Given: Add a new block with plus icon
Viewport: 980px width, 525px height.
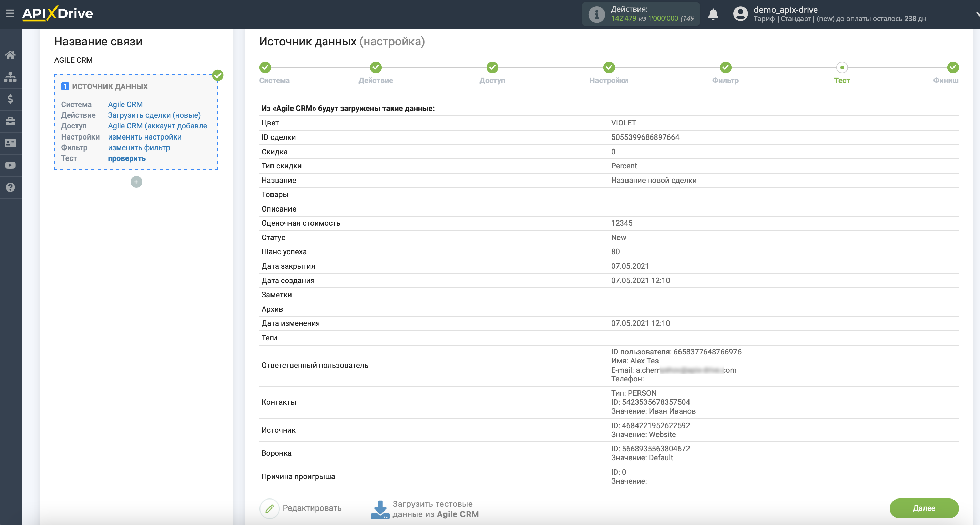Looking at the screenshot, I should click(x=136, y=182).
